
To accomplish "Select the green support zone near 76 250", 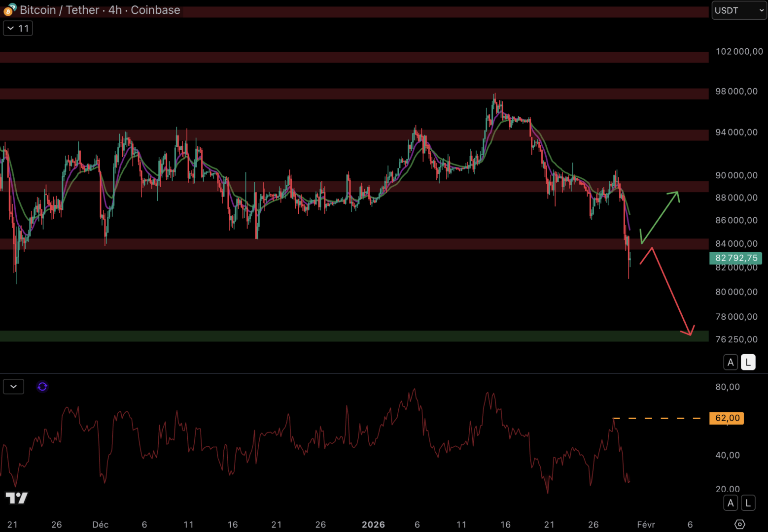I will pyautogui.click(x=345, y=336).
